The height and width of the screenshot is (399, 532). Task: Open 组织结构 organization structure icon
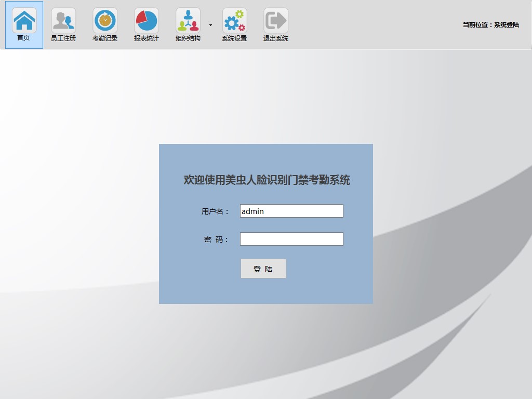point(188,25)
